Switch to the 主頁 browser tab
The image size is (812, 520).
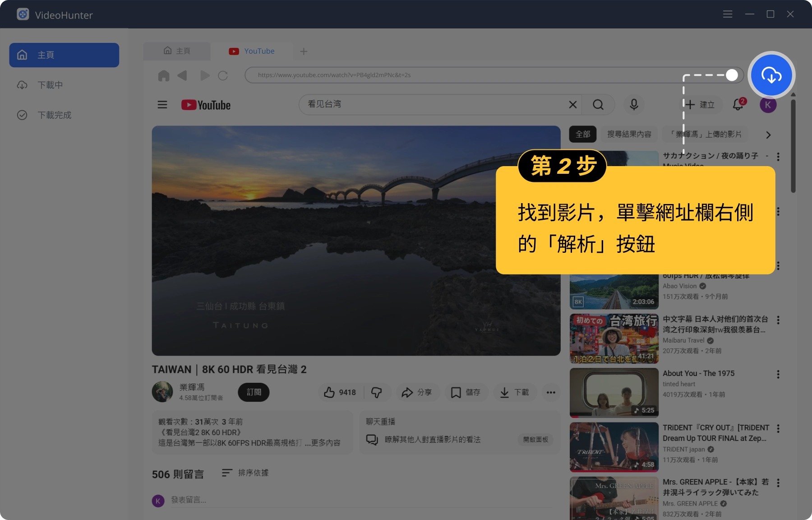click(x=177, y=51)
